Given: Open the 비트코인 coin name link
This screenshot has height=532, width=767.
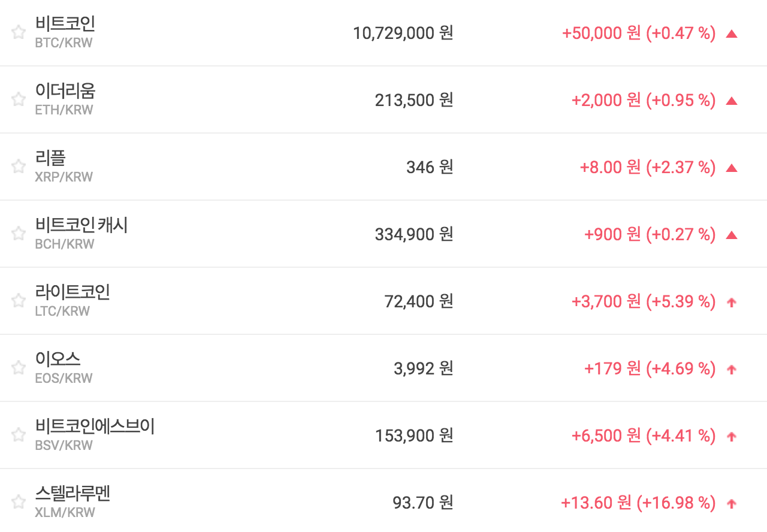Looking at the screenshot, I should [x=65, y=24].
